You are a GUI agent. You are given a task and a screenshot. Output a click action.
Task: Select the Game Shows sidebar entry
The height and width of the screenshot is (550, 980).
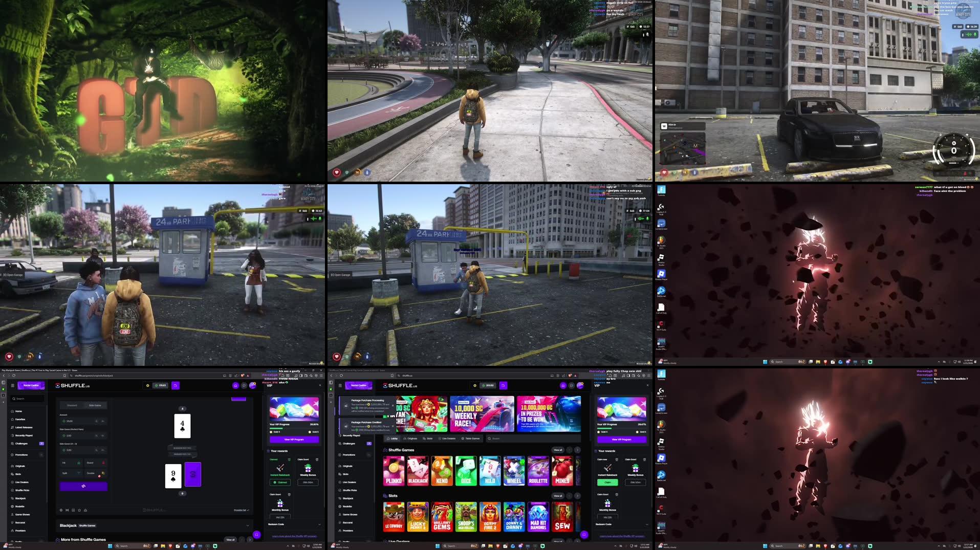click(x=23, y=515)
